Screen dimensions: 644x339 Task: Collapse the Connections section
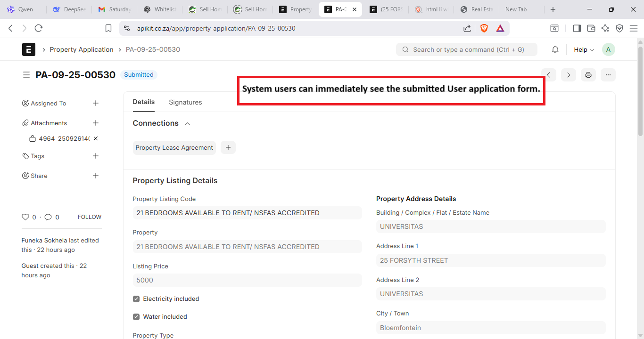tap(188, 123)
